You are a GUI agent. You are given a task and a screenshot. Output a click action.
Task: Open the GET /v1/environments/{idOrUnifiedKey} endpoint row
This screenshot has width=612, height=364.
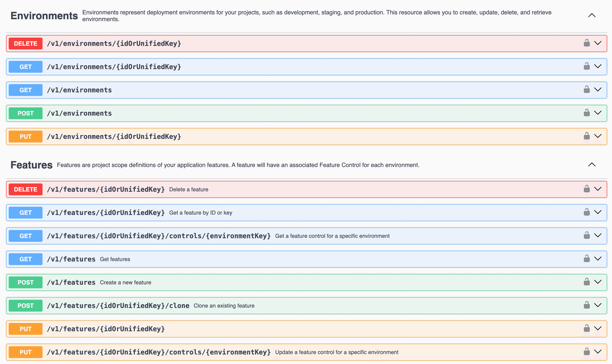tap(295, 66)
